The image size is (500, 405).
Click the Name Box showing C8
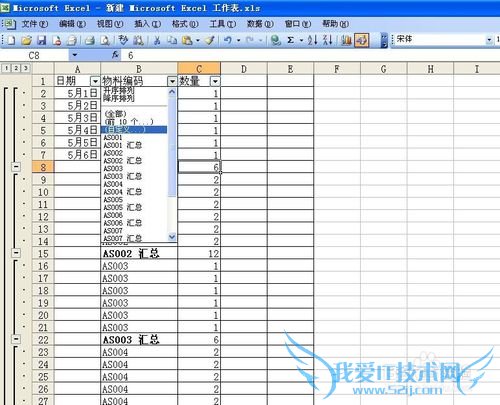[35, 55]
